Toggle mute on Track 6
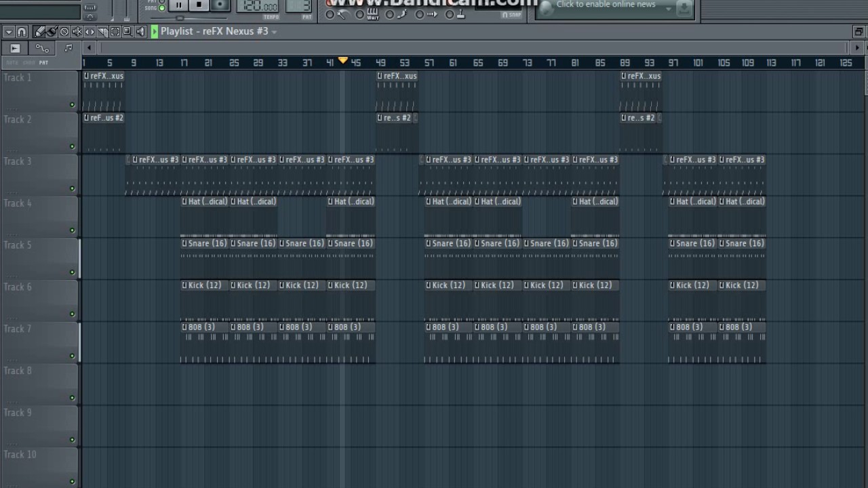The width and height of the screenshot is (868, 488). (72, 314)
